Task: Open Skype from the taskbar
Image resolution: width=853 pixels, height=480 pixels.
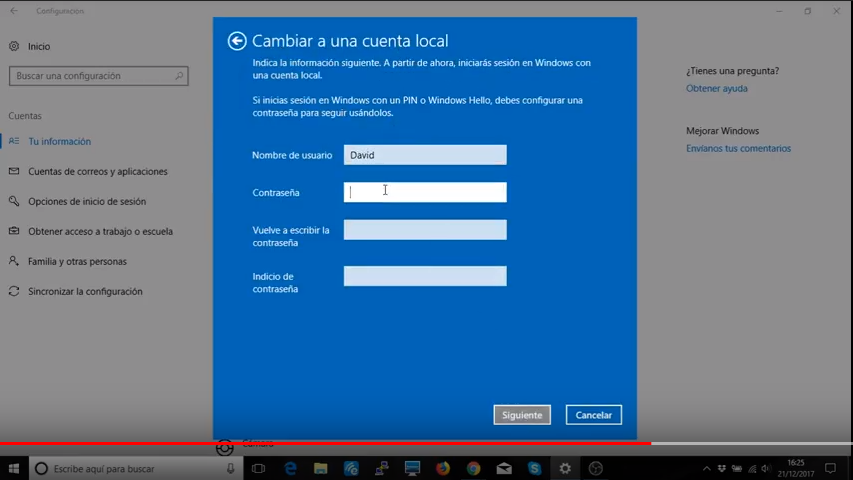Action: (x=534, y=468)
